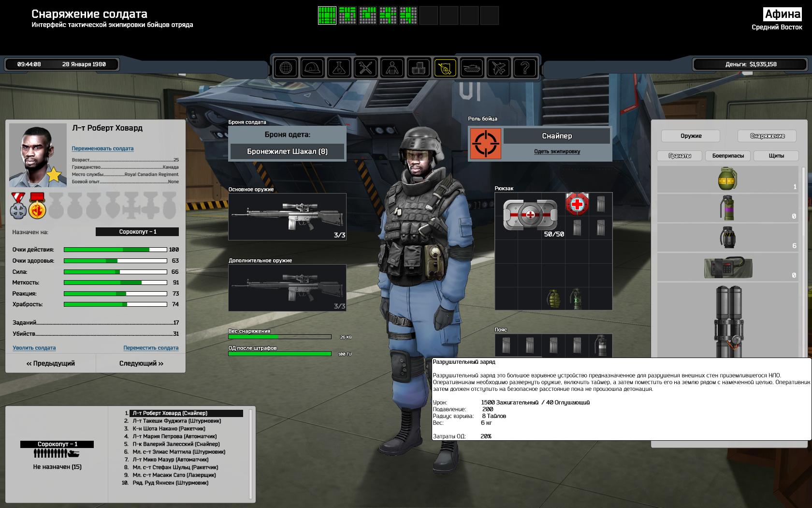Viewport: 812px width, 508px height.
Task: Switch to the "Боеприпасы" tab
Action: coord(728,156)
